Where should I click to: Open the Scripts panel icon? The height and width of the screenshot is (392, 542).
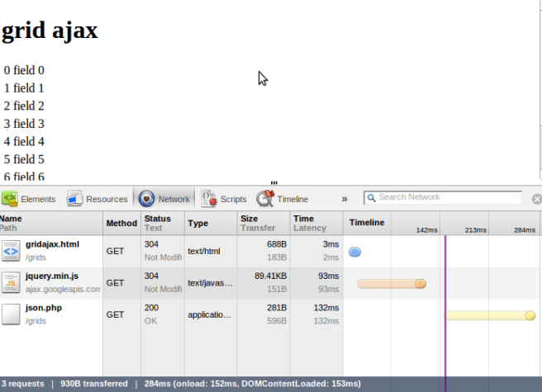209,199
